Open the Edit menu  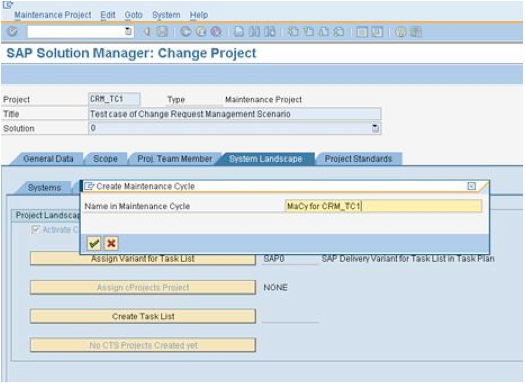108,15
